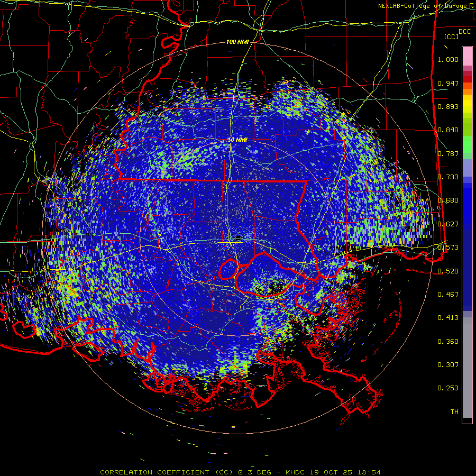The width and height of the screenshot is (476, 476).
Task: Click the TH threshold label
Action: click(x=454, y=412)
